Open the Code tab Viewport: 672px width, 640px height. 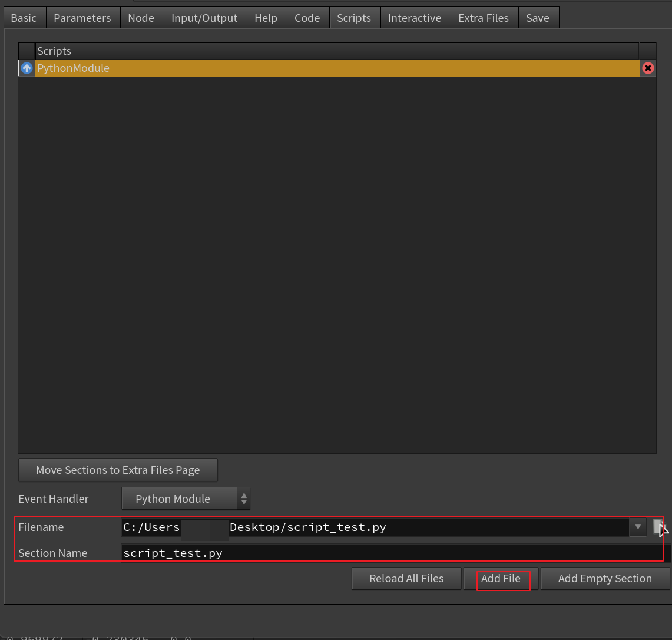pos(307,18)
